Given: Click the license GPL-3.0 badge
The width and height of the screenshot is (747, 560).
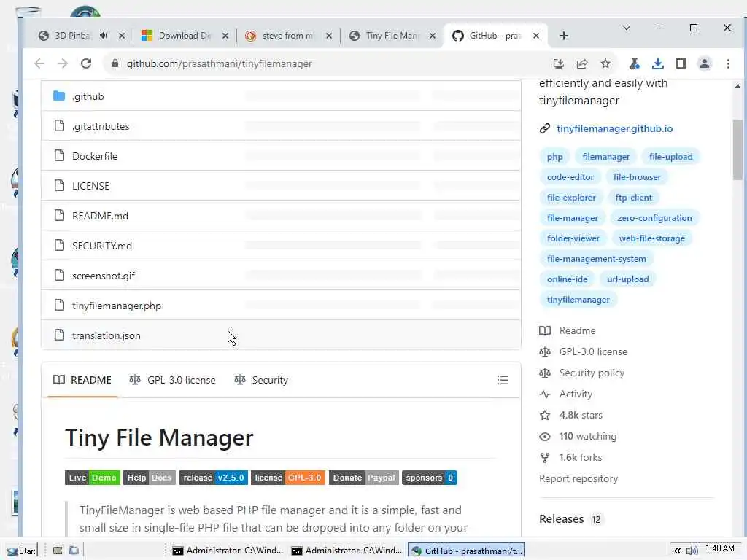Looking at the screenshot, I should click(x=288, y=478).
